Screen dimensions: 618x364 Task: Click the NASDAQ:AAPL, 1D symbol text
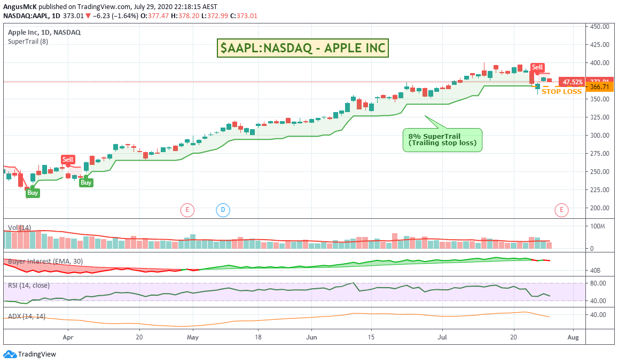click(32, 16)
